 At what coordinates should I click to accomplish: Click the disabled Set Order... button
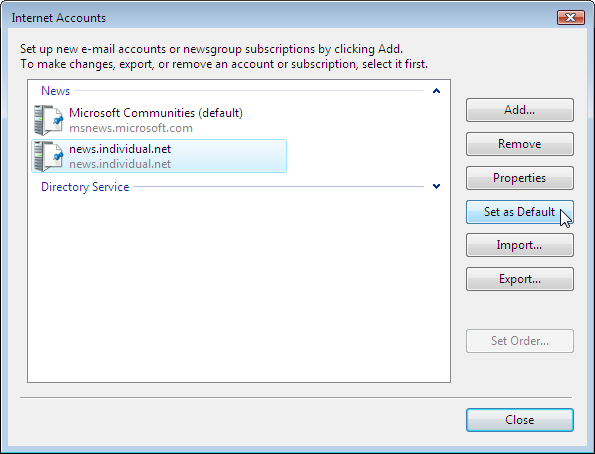click(x=519, y=341)
